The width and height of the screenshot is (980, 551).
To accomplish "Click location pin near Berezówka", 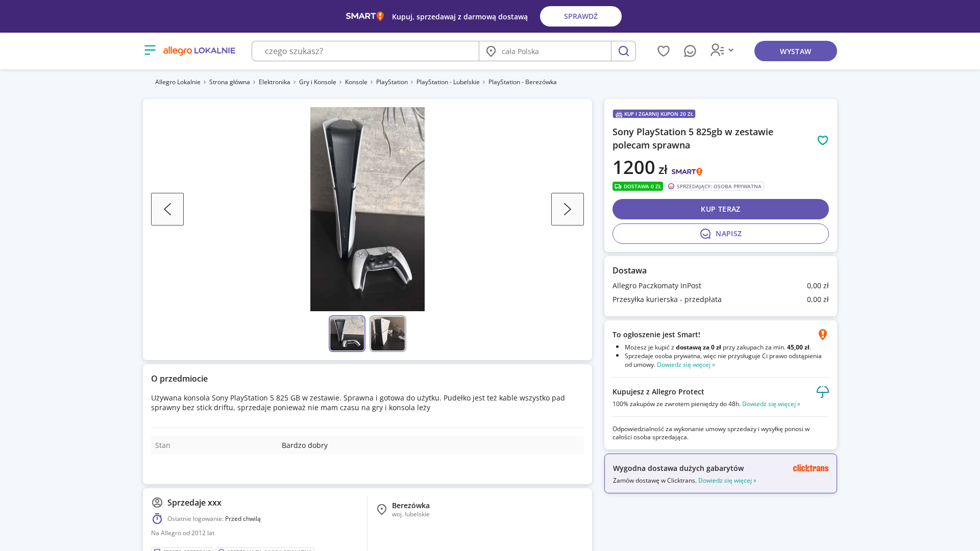I will 382,510.
